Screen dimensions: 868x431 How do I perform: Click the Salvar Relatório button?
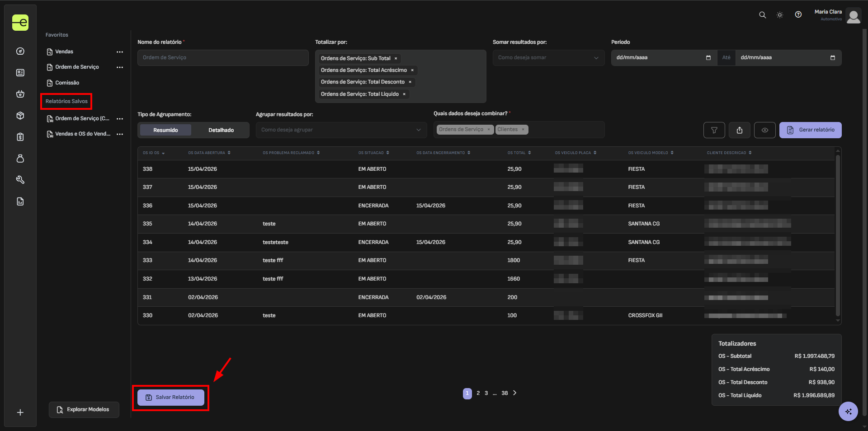pyautogui.click(x=171, y=398)
